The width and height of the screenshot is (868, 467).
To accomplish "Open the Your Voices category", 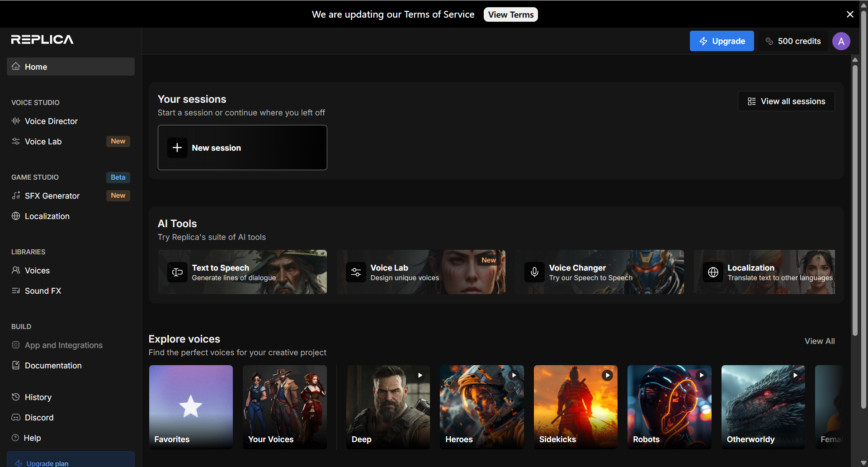I will 285,407.
